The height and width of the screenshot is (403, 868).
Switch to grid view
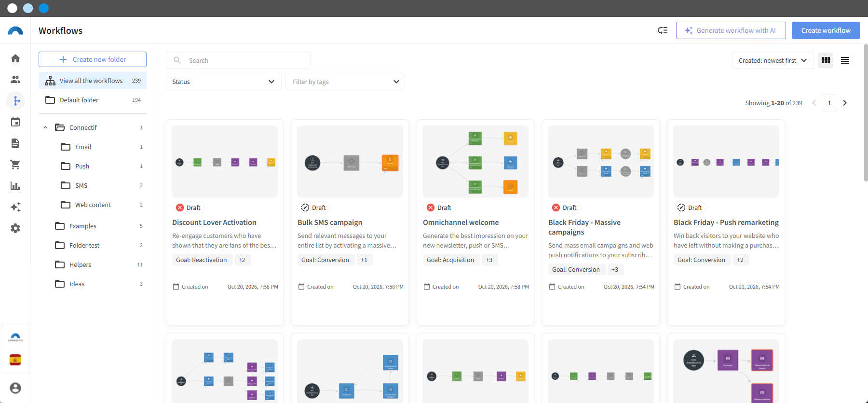[x=826, y=60]
